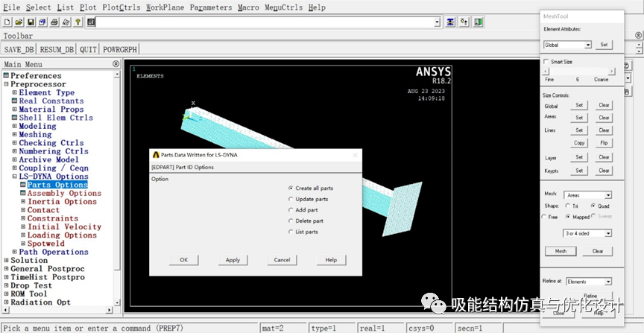Image resolution: width=644 pixels, height=333 pixels.
Task: Click the ANSYS logo in dialog title
Action: (x=156, y=155)
